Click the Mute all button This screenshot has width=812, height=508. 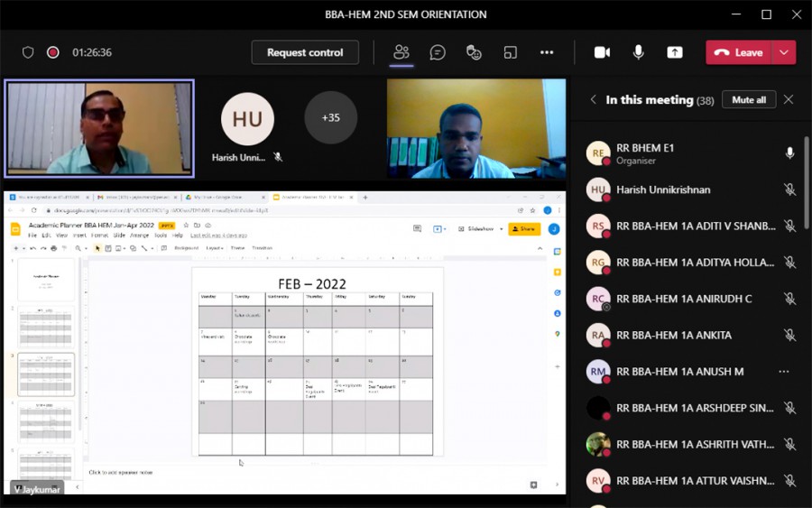pos(749,100)
